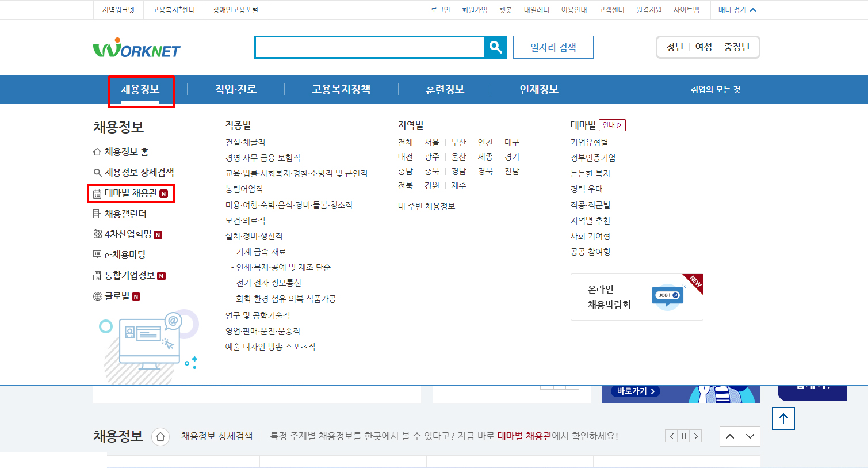Click the 회원가입 link

pyautogui.click(x=475, y=9)
